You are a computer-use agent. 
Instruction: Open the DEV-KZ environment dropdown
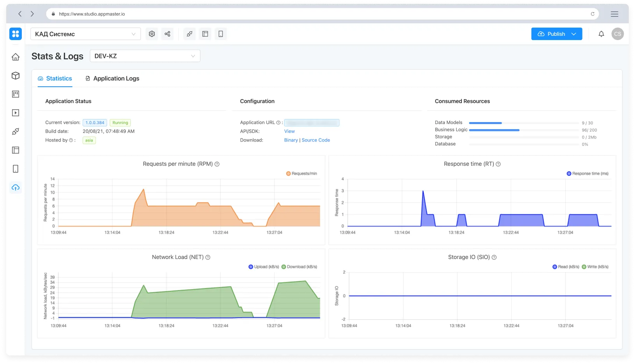point(145,56)
